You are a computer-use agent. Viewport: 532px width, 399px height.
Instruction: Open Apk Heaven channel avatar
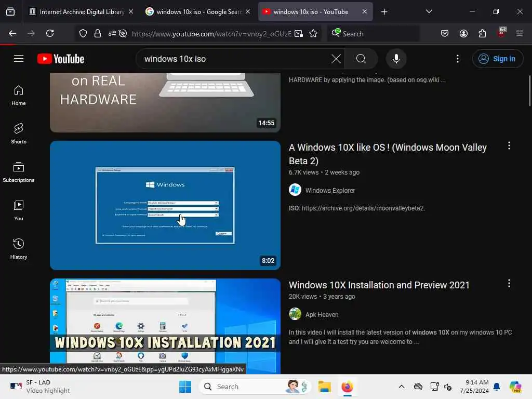pos(295,314)
